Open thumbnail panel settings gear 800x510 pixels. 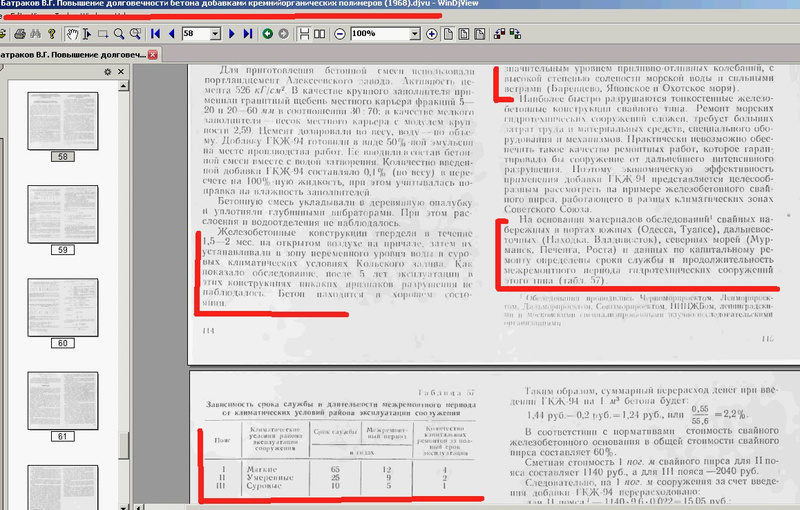click(x=108, y=72)
